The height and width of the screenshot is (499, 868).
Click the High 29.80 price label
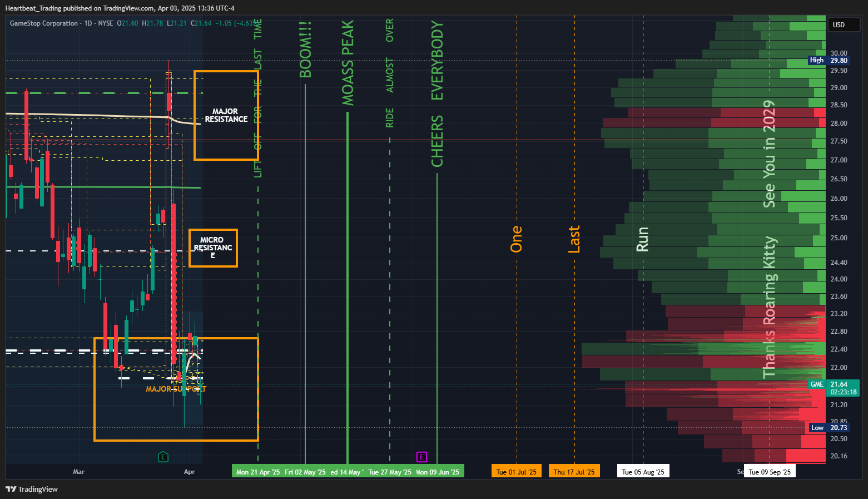click(x=829, y=60)
